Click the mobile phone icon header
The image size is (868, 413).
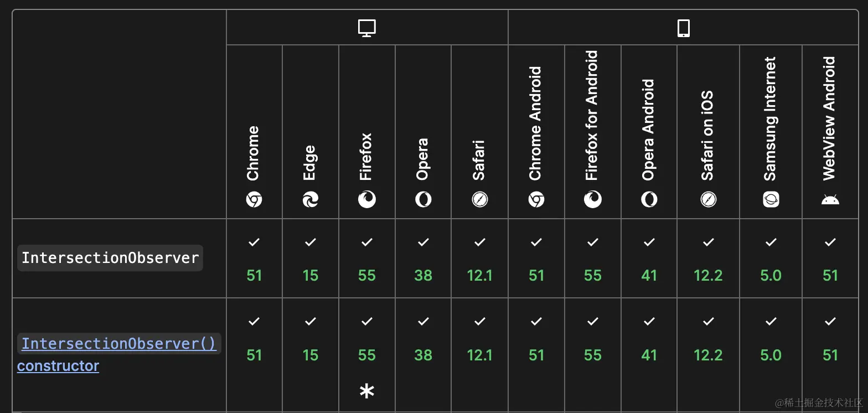pos(684,28)
